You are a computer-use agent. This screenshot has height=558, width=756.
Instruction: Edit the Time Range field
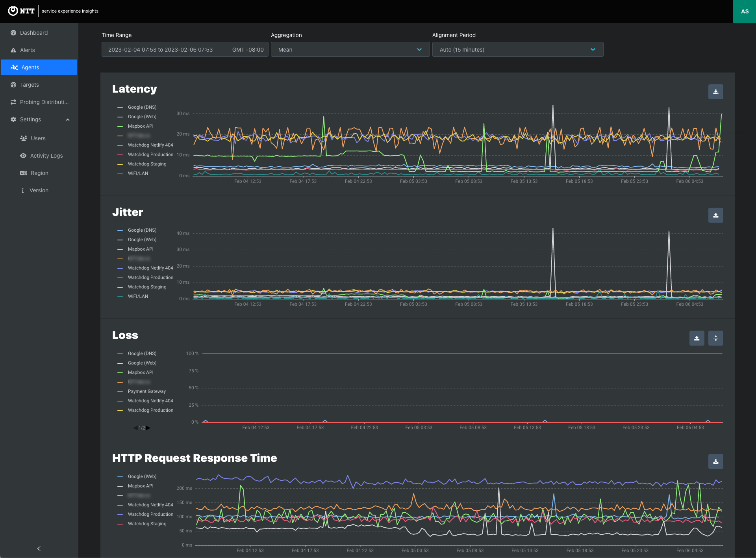point(185,50)
